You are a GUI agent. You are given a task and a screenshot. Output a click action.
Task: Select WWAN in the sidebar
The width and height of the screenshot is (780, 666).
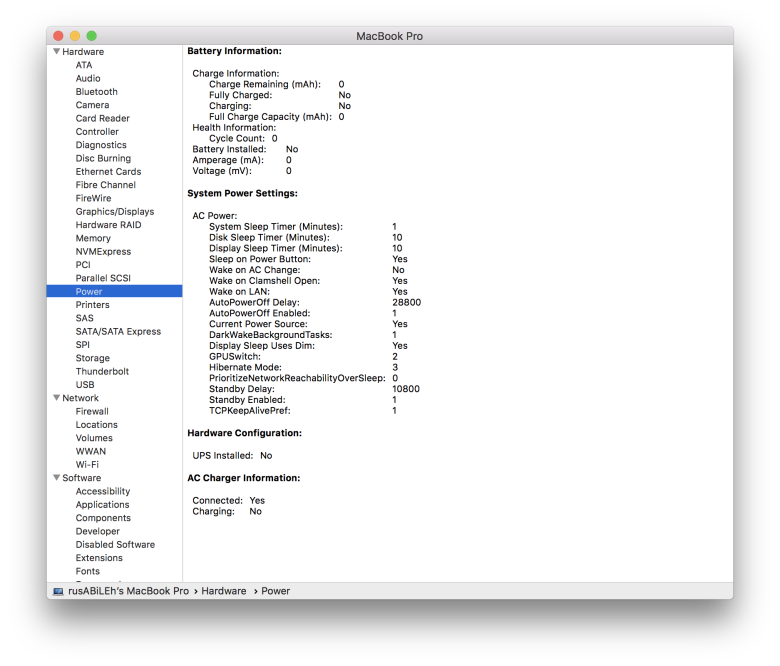[91, 451]
